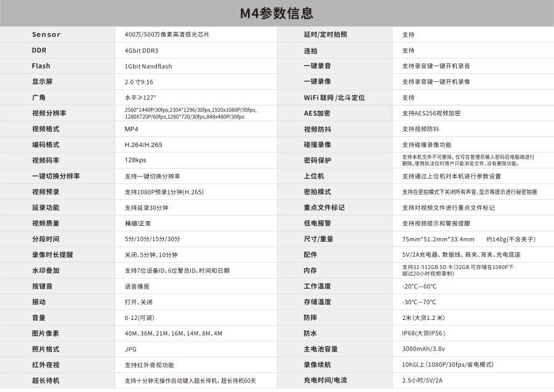Click the value '支持AES256视频加密'
Screen dimensions: 554x392
[431, 113]
